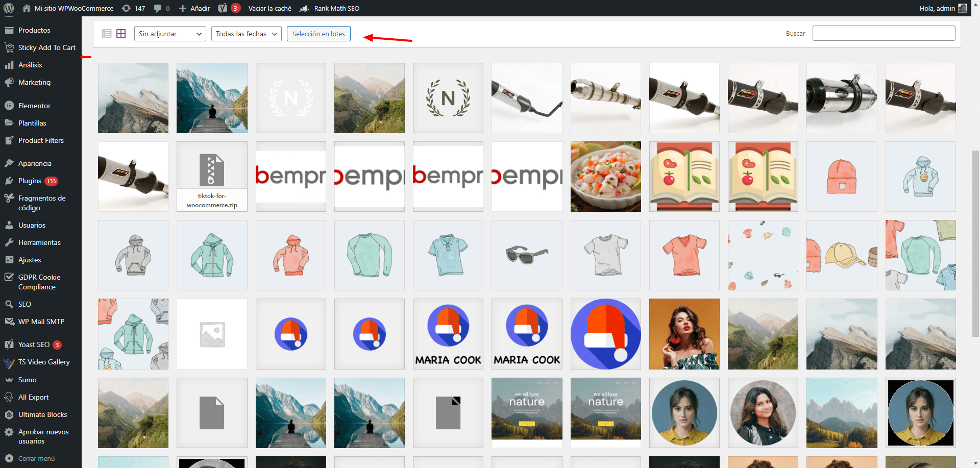Screen dimensions: 980x468
Task: Select the ceviche food bowl thumbnail
Action: pos(605,177)
